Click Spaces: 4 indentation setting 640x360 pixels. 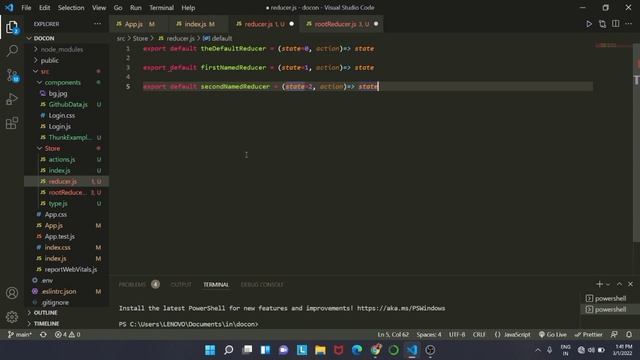[x=429, y=334]
